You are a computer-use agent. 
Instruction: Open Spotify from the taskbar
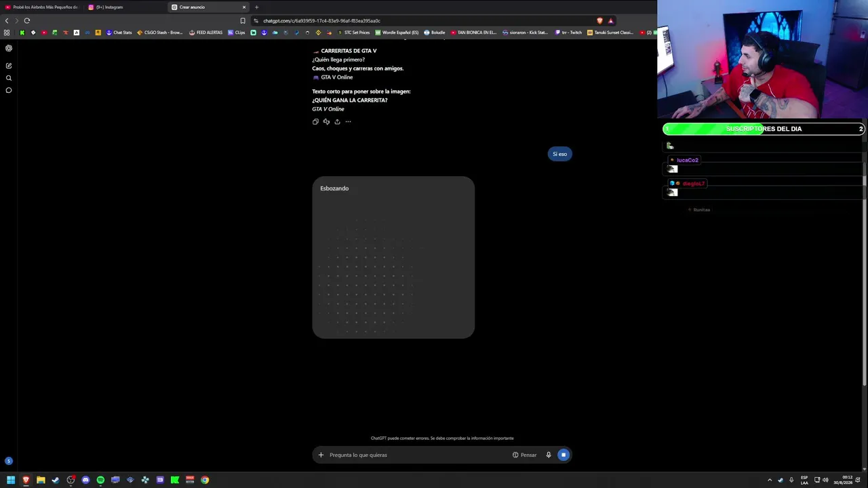tap(100, 480)
